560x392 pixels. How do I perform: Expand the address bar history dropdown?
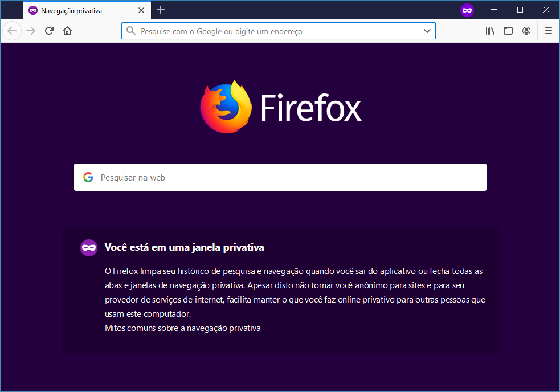point(427,31)
